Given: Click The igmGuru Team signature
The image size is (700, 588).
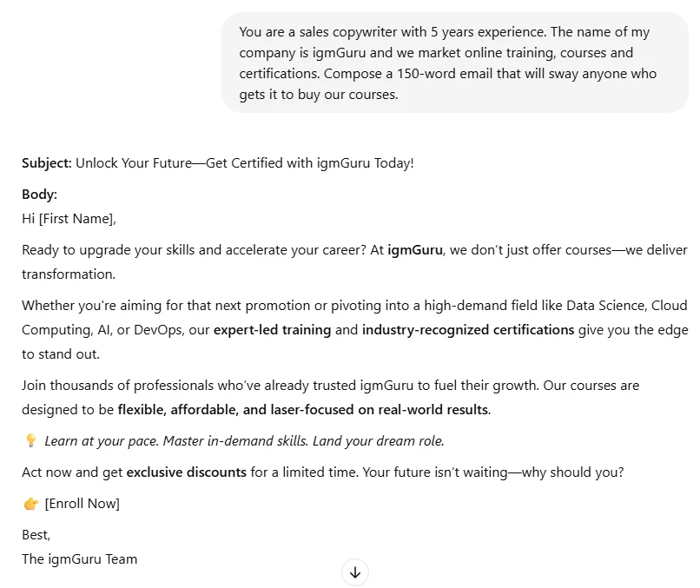Looking at the screenshot, I should coord(79,559).
